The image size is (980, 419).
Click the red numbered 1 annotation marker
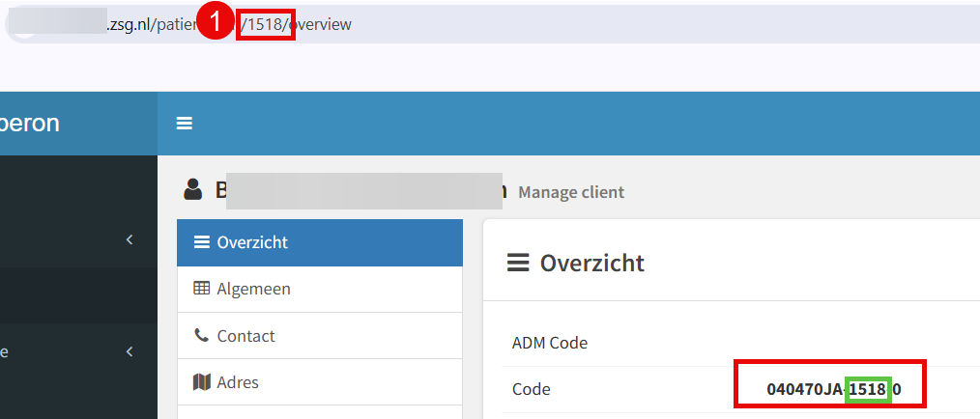point(216,23)
